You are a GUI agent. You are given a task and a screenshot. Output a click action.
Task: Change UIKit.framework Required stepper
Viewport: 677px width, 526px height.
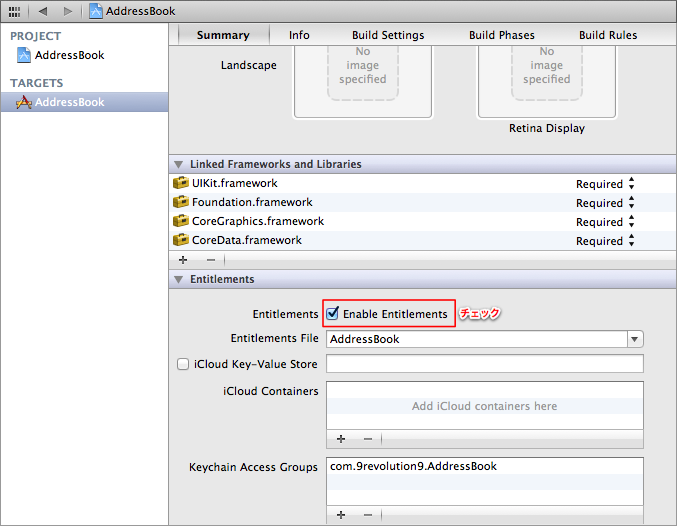[x=631, y=184]
